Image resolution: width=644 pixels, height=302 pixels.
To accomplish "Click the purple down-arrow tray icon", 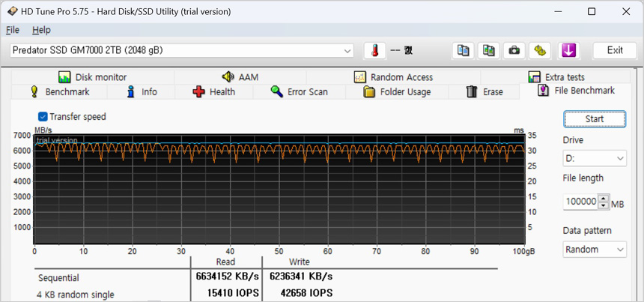I will coord(569,50).
